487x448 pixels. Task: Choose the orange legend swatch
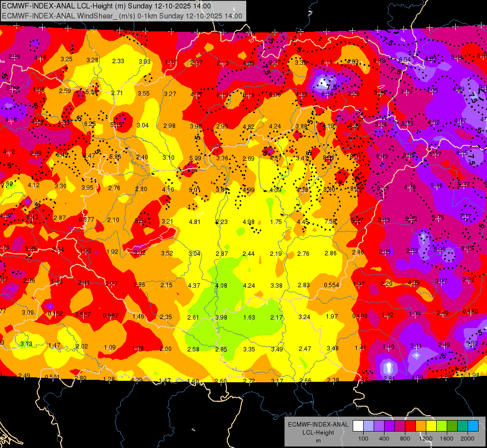click(x=421, y=426)
